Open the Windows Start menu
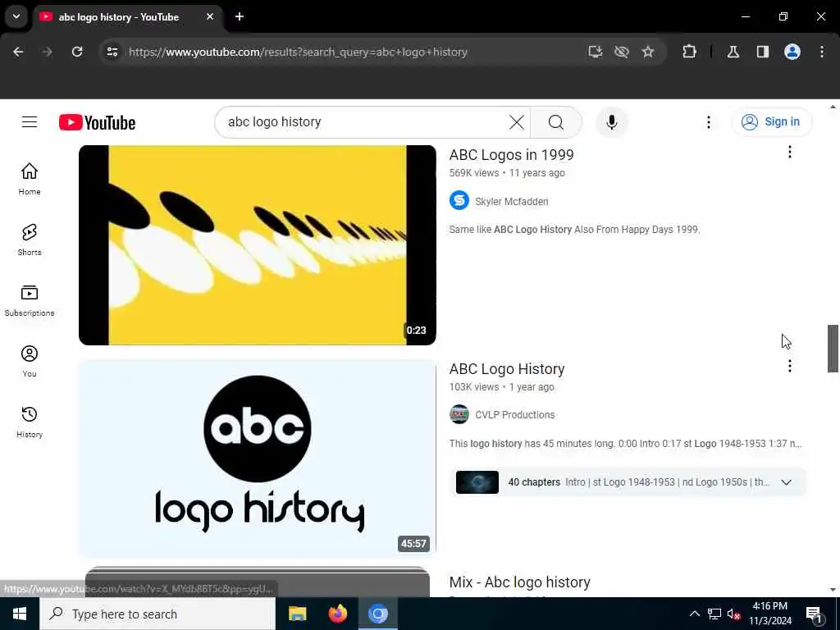The height and width of the screenshot is (630, 840). pyautogui.click(x=20, y=614)
